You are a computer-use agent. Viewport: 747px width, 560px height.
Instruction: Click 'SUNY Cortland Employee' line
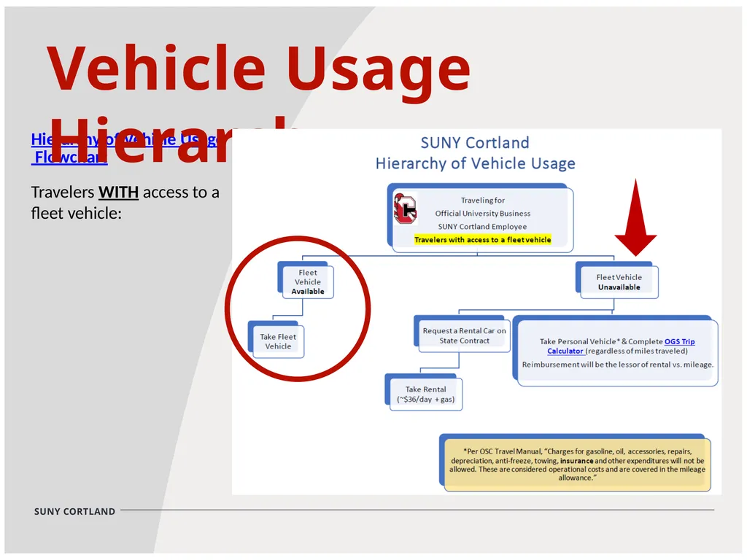click(483, 227)
